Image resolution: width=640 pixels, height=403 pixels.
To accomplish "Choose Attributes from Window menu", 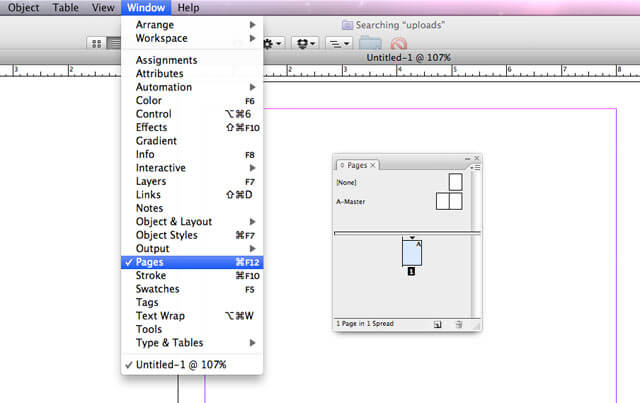I will coord(192,73).
